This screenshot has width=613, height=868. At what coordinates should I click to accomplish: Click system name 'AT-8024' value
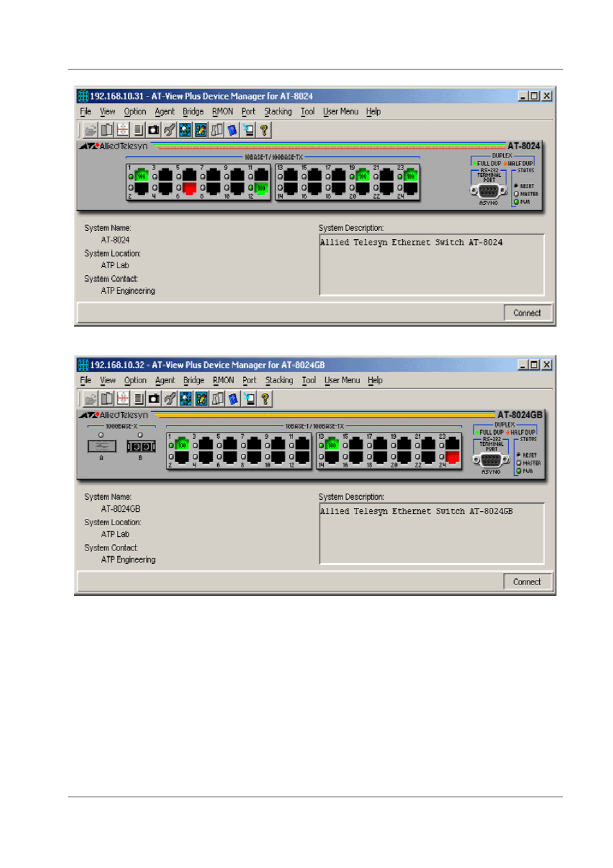(x=115, y=240)
